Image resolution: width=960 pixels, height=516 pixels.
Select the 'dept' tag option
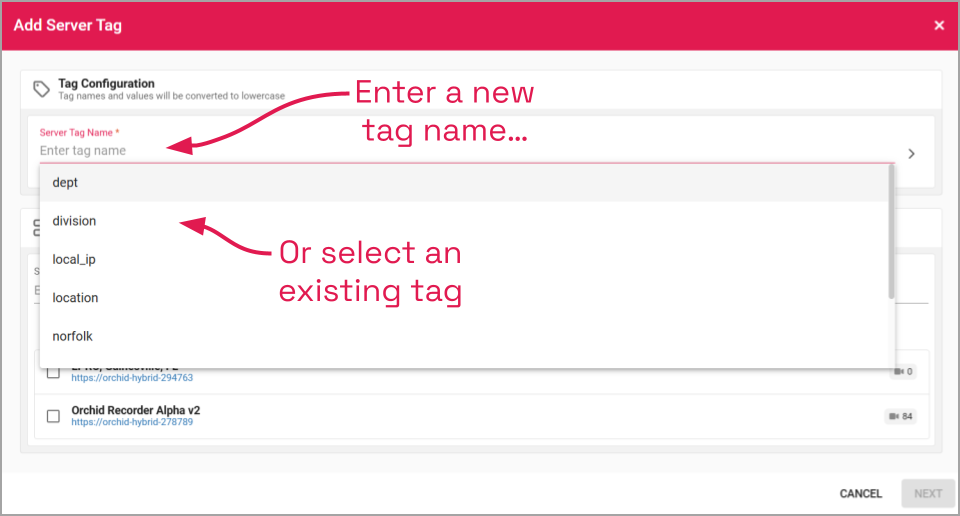65,183
